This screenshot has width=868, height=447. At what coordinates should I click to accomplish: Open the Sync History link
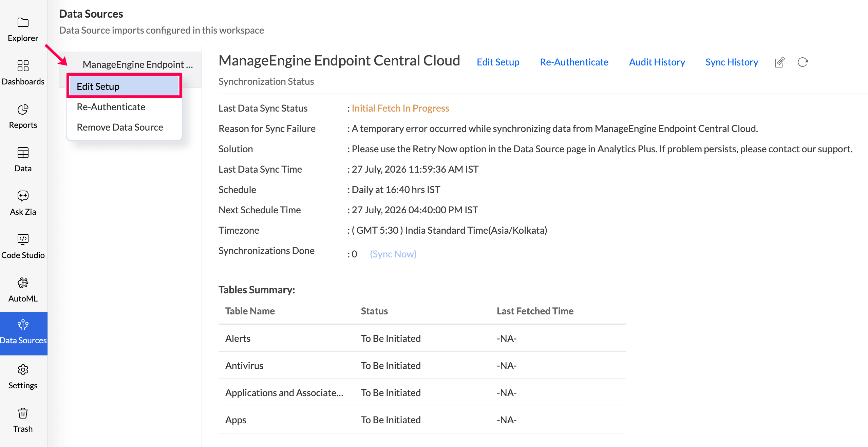pos(732,62)
